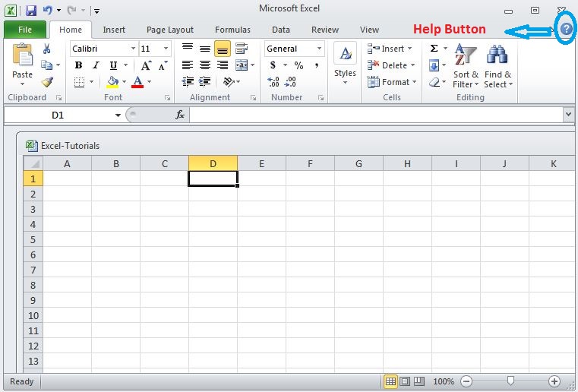Open the Alignment dialog launcher
Image resolution: width=578 pixels, height=392 pixels.
pyautogui.click(x=253, y=98)
